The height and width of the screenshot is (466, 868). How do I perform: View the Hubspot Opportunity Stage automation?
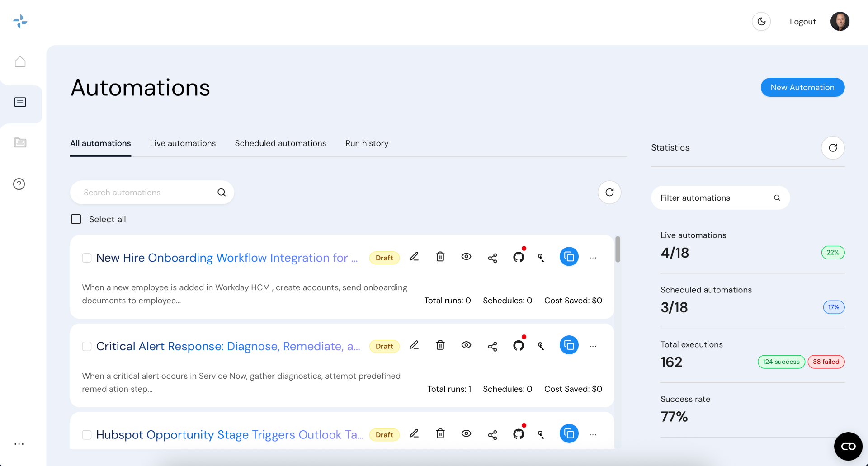click(x=467, y=434)
